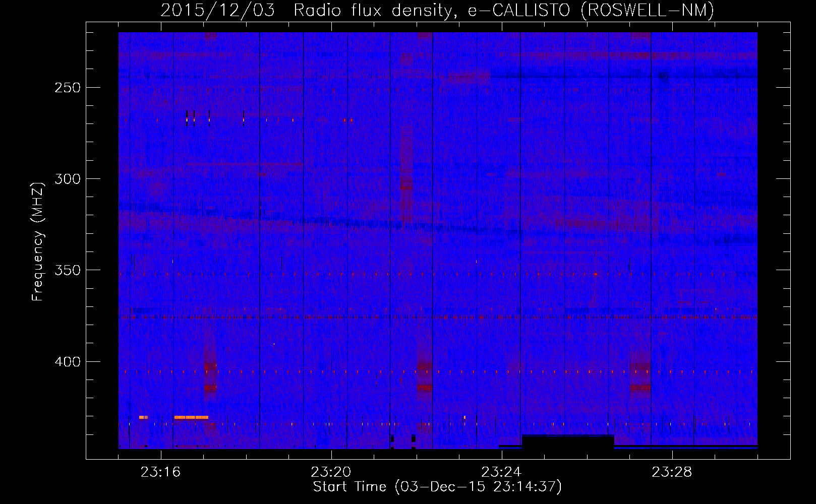
Task: Click the 23:28 time tick label
Action: pyautogui.click(x=672, y=472)
